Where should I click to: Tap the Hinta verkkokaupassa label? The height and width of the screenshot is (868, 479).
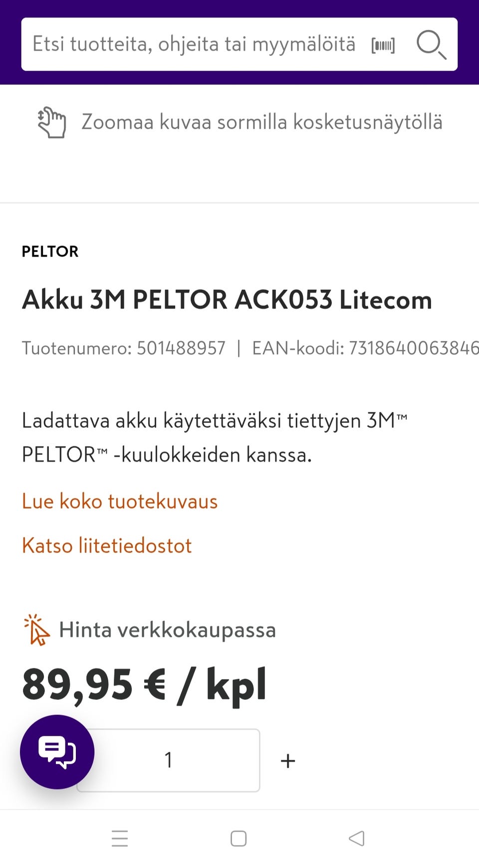(167, 630)
